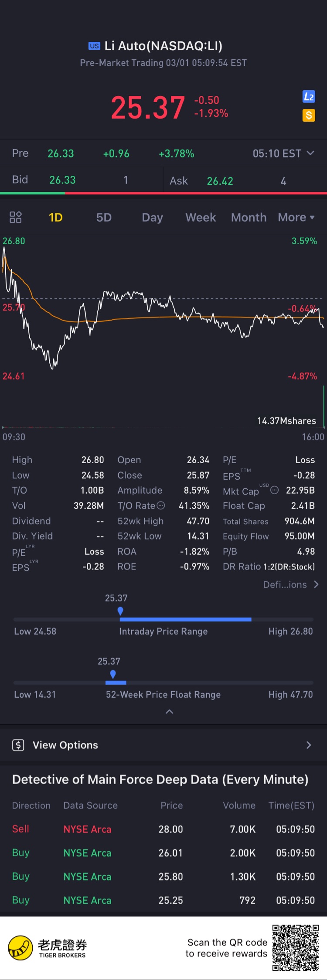Tap the blue L2 level-two quotes icon
Screen dimensions: 327x980
309,96
